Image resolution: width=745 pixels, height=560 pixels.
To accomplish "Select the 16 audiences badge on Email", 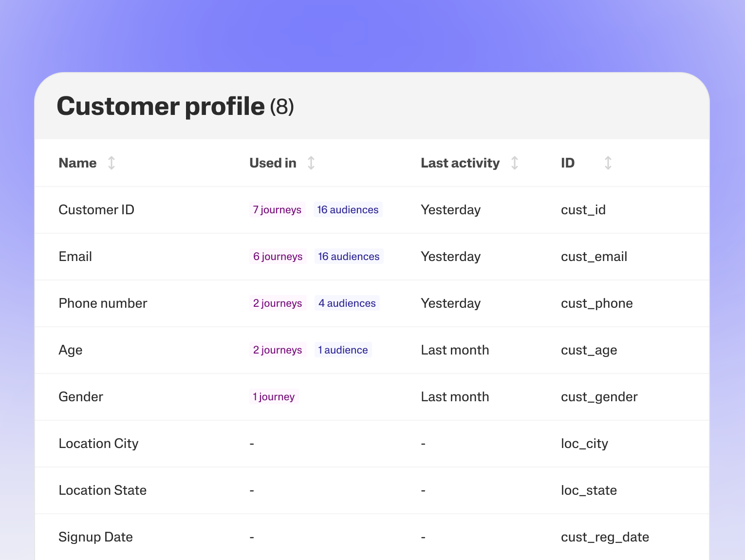I will [x=349, y=257].
